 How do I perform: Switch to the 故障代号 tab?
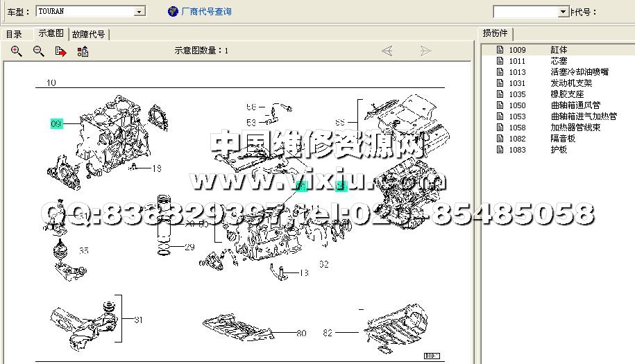click(x=89, y=34)
